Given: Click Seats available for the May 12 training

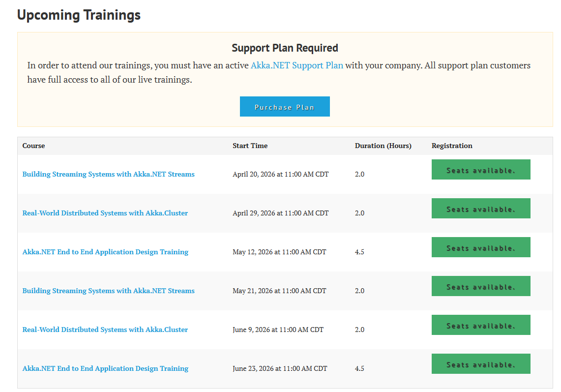Looking at the screenshot, I should click(481, 247).
